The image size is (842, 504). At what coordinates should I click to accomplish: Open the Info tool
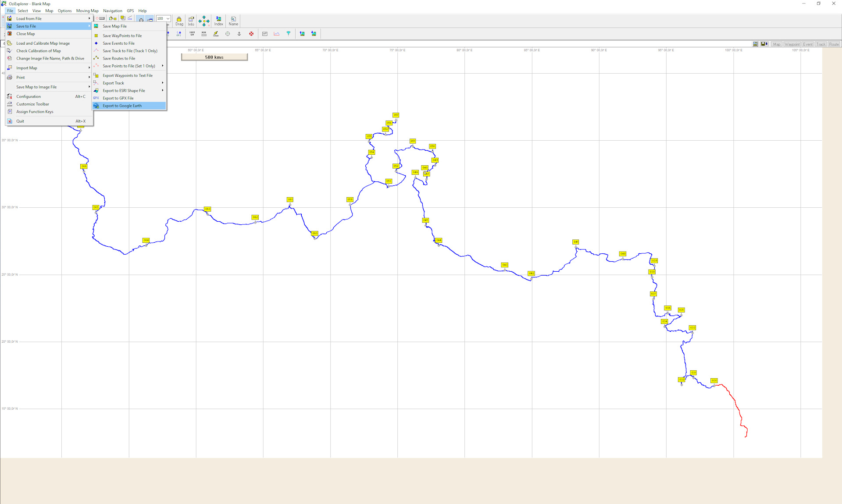pyautogui.click(x=191, y=21)
